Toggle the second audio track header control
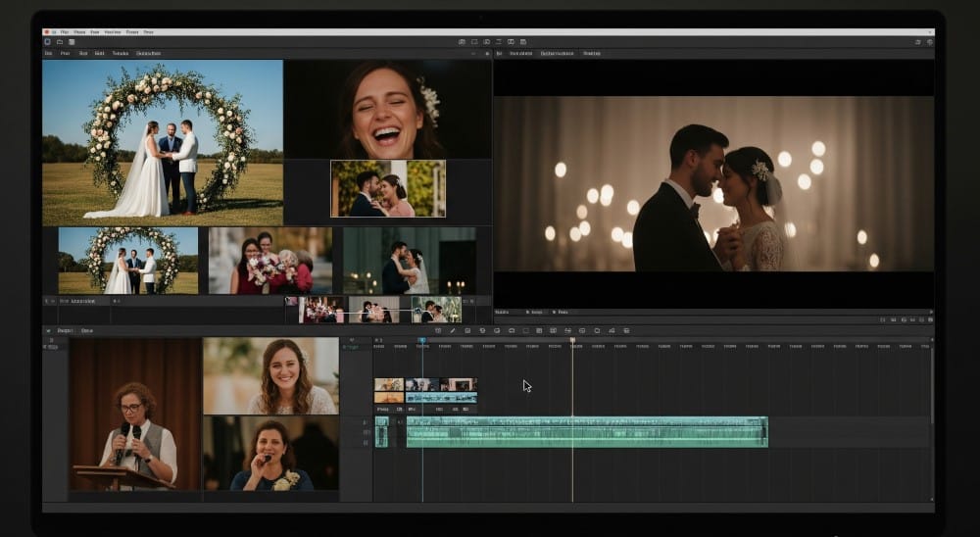980x537 pixels. (366, 433)
